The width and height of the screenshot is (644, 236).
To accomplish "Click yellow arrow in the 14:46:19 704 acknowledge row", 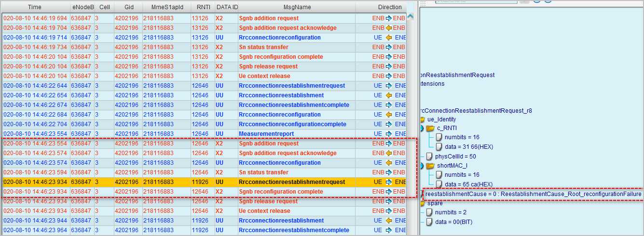I will (x=389, y=28).
